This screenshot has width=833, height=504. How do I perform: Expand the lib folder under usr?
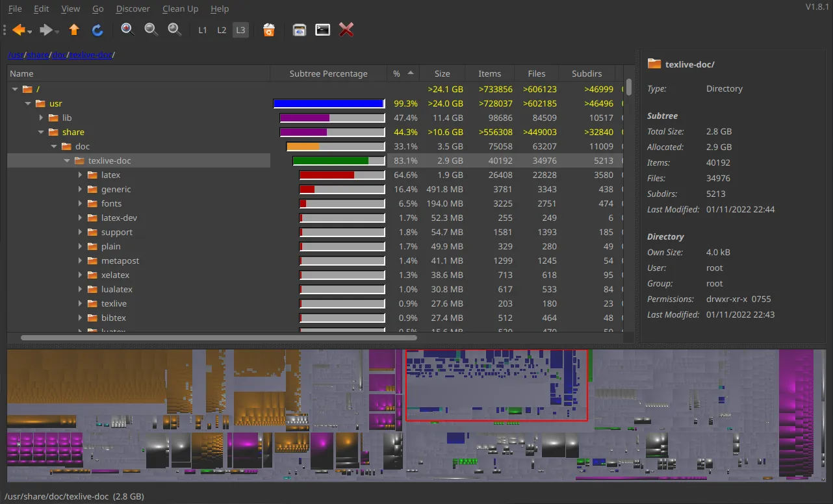click(41, 118)
